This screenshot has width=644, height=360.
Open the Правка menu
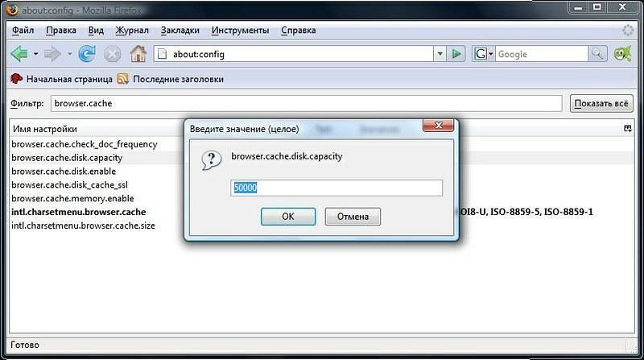pos(61,30)
